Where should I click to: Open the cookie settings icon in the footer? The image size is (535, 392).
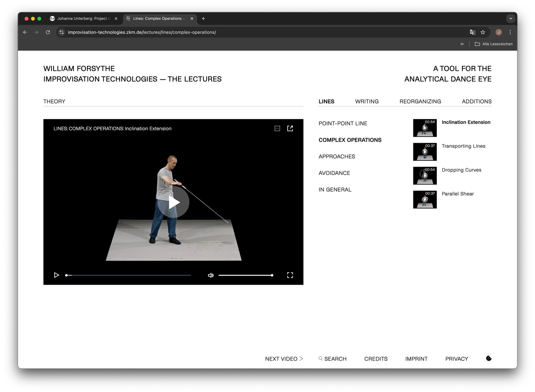(x=488, y=358)
